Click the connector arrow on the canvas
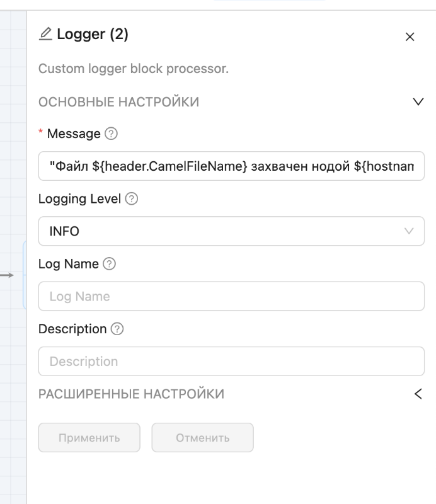Screen dimensions: 436x504 point(8,275)
